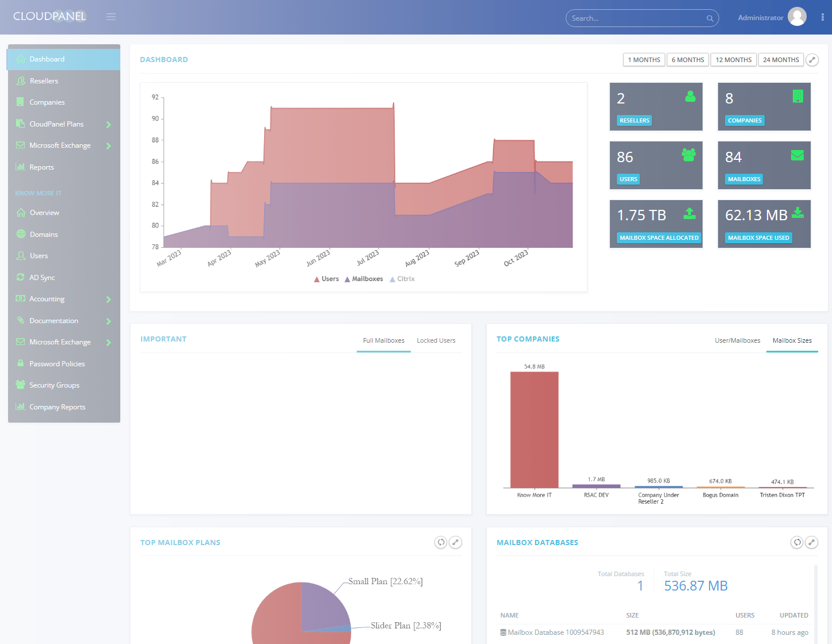Image resolution: width=832 pixels, height=644 pixels.
Task: Click the Reports bar chart icon
Action: click(x=21, y=167)
